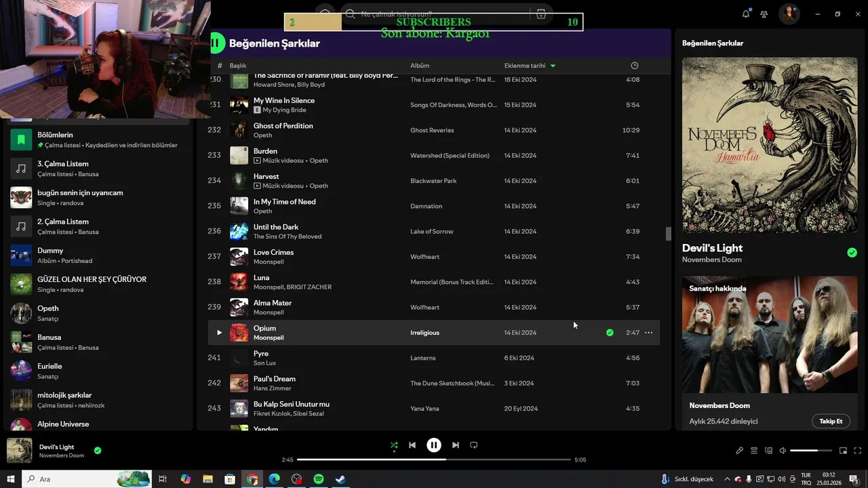Viewport: 868px width, 488px height.
Task: Open the user profile avatar menu
Action: (789, 14)
